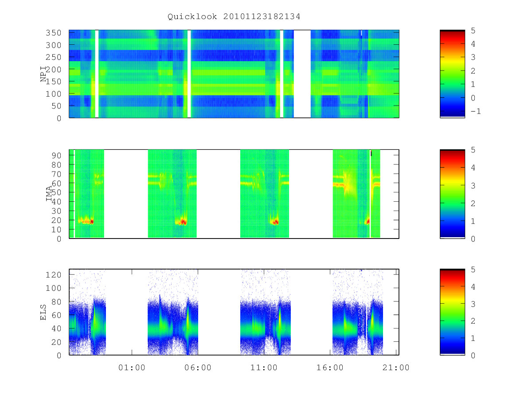Click the 5 tick on IMA color scale

[x=472, y=150]
